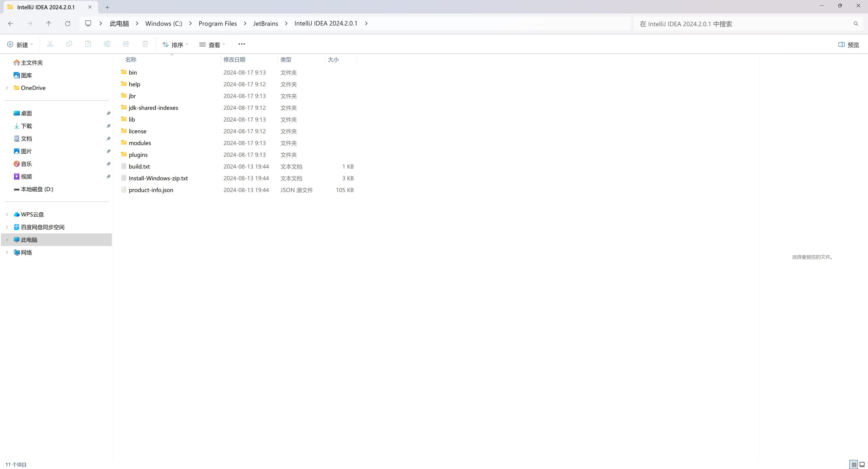Toggle the preview pane button
The image size is (868, 469).
point(849,45)
